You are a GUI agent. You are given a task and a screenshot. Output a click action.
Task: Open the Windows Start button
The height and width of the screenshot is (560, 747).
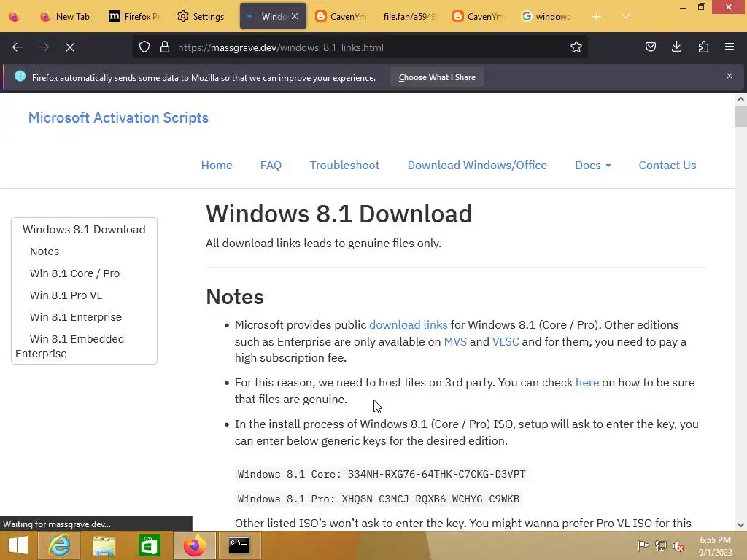coord(18,545)
